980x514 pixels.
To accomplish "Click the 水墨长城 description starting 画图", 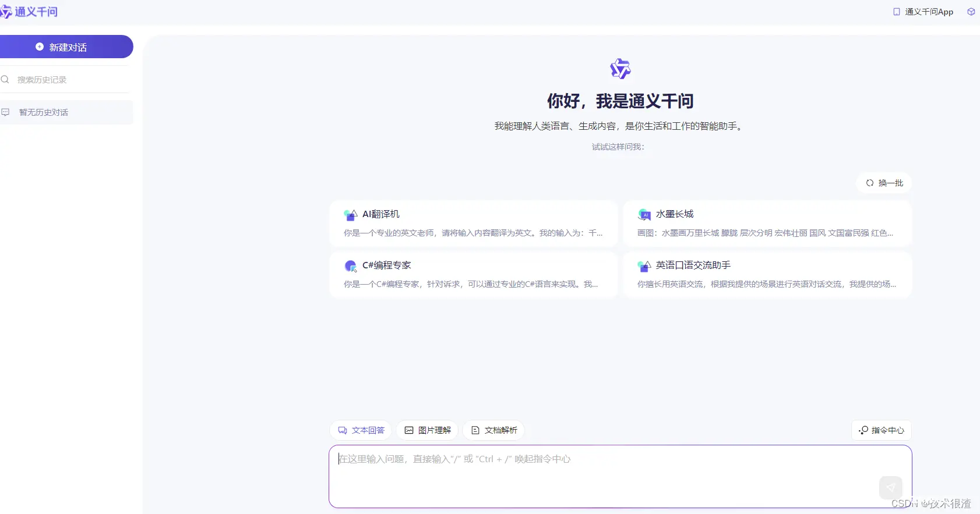I will pos(765,233).
